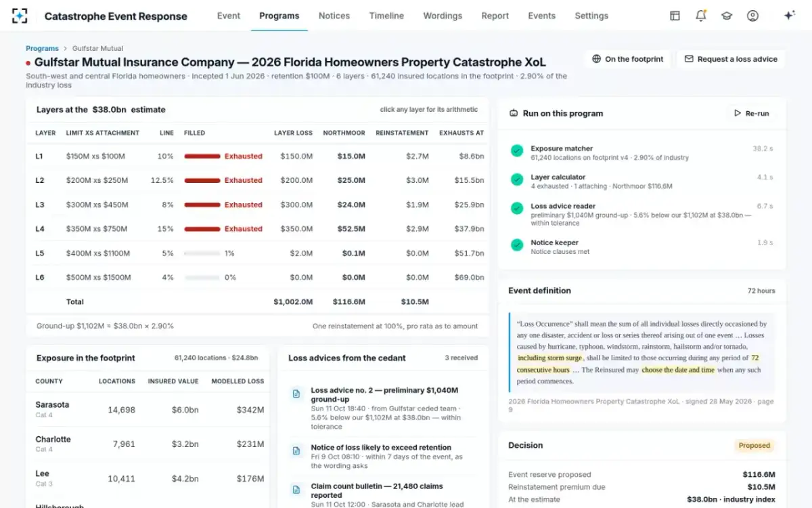Click the L6 fill bar at 0%

(x=202, y=278)
